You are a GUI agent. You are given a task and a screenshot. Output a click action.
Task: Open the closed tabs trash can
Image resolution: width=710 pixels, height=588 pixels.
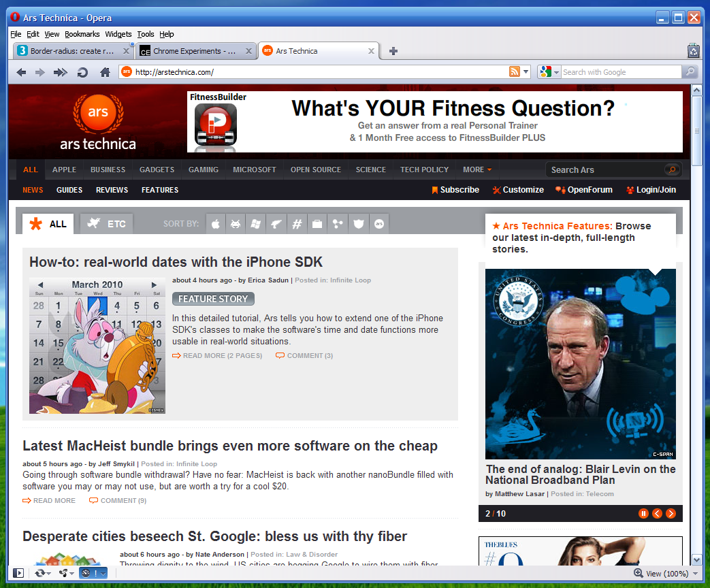pyautogui.click(x=693, y=50)
